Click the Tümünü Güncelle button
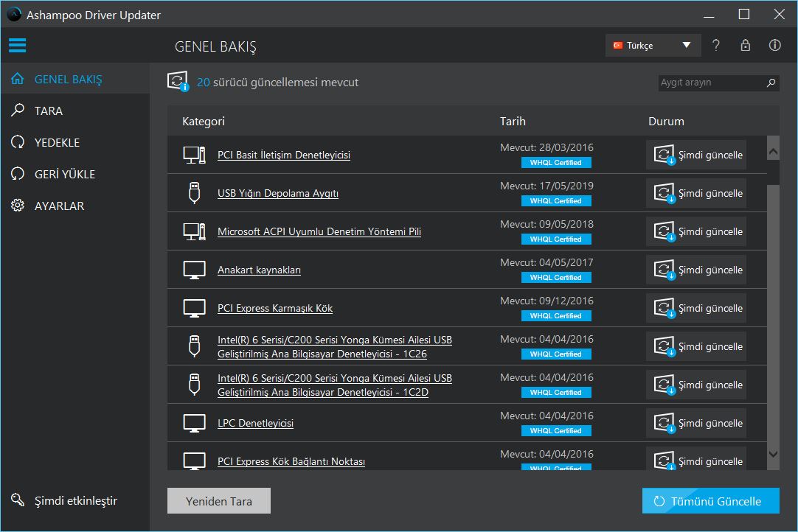The image size is (798, 532). pos(710,501)
